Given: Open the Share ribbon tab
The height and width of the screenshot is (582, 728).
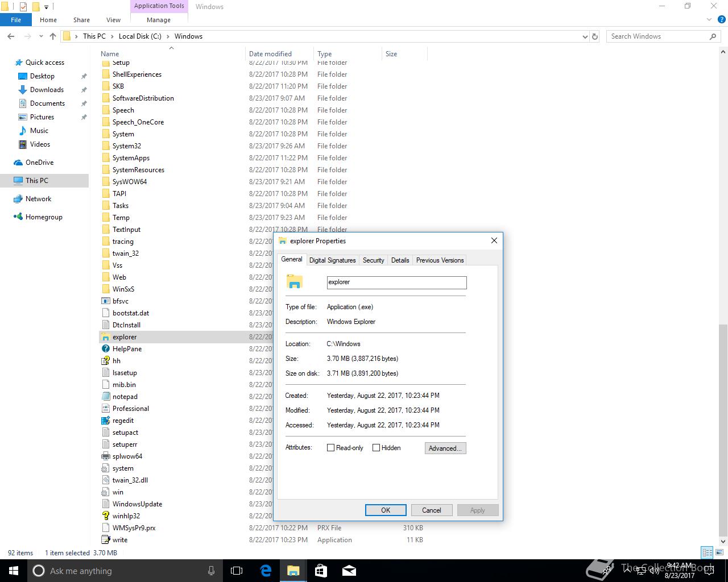Looking at the screenshot, I should [x=81, y=20].
